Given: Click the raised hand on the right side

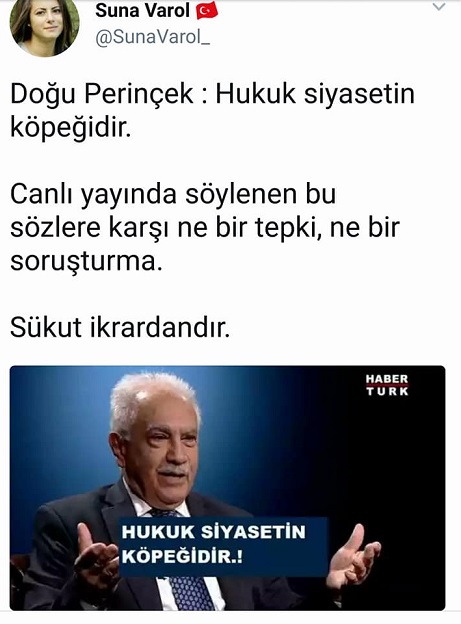Looking at the screenshot, I should [x=352, y=557].
